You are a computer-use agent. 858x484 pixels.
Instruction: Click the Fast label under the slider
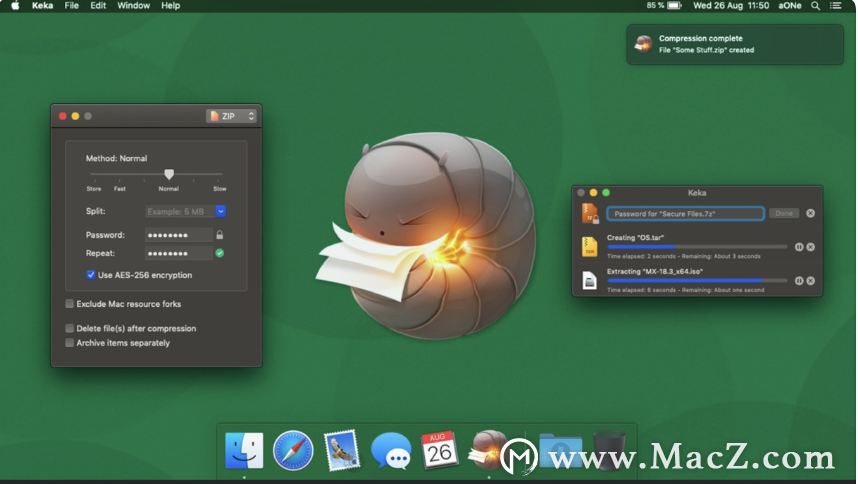pos(119,189)
